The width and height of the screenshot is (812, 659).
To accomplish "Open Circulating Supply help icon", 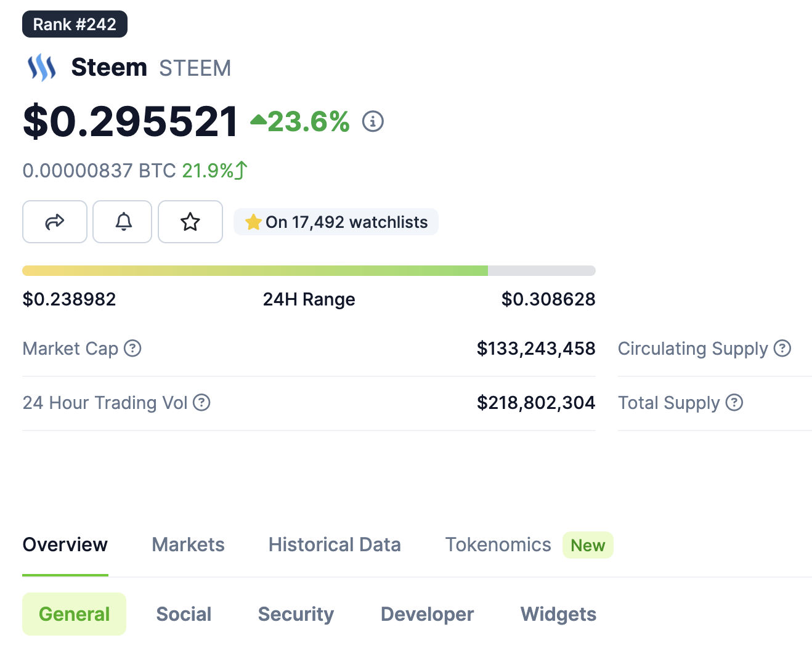I will (782, 349).
